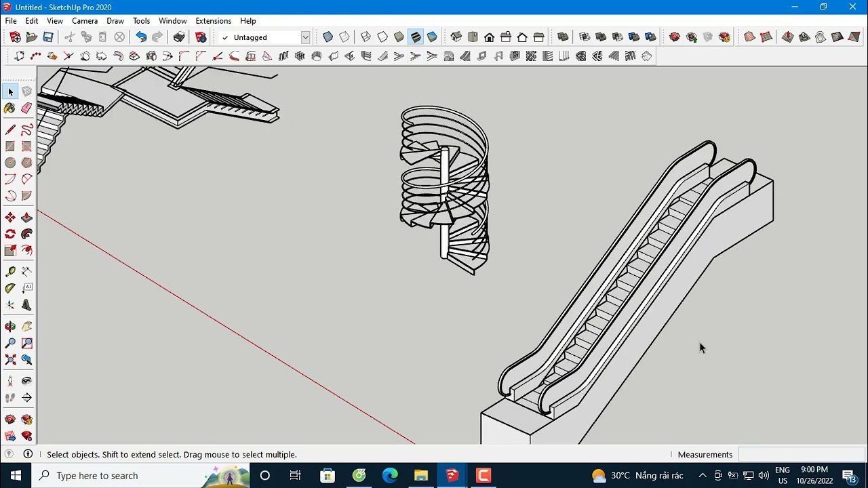Screen dimensions: 868x488
Task: Toggle Hidden Line face style
Action: coord(382,37)
